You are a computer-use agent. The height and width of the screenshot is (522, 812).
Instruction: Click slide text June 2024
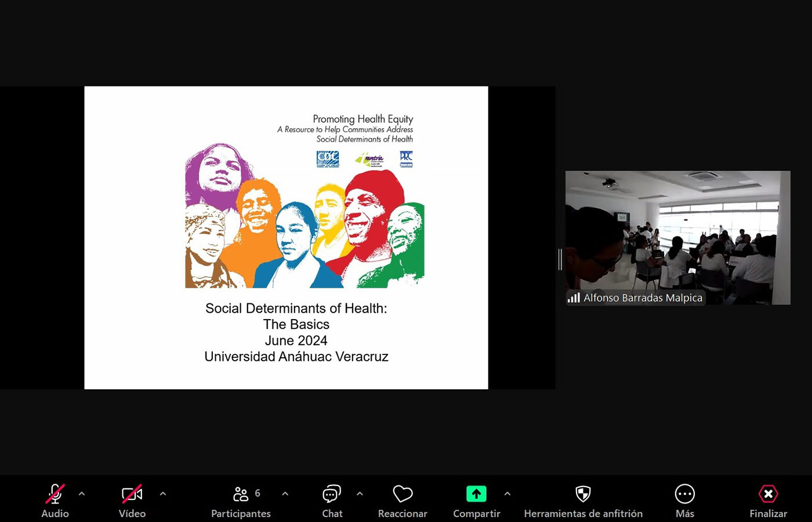296,340
